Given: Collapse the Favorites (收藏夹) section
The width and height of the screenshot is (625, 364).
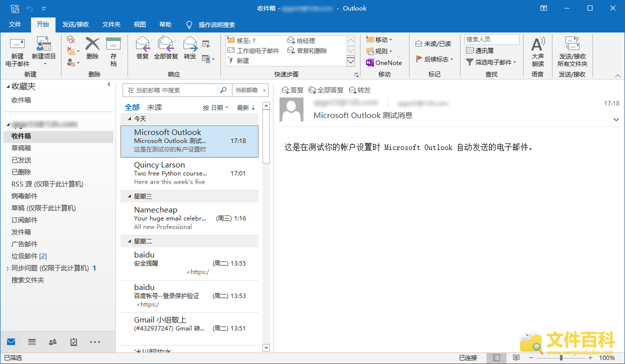Looking at the screenshot, I should tap(8, 86).
